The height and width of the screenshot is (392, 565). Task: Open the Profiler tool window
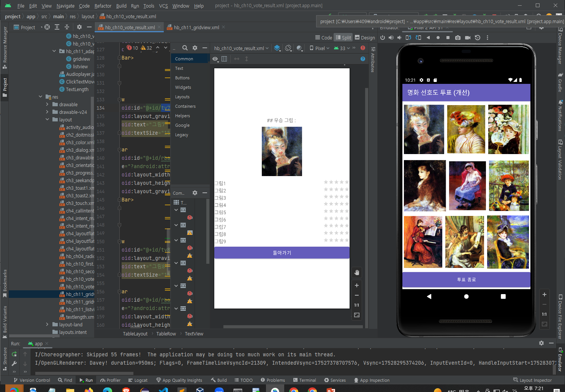[110, 380]
